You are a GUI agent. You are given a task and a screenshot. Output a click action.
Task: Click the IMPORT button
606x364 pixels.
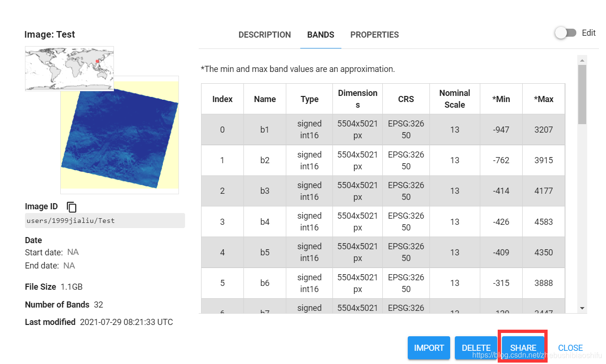[x=429, y=348]
